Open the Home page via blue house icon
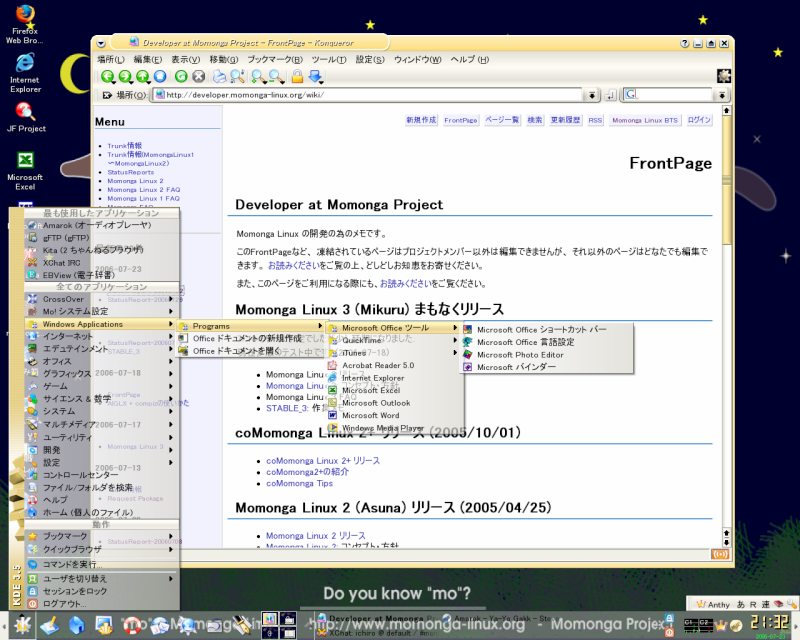 click(160, 77)
